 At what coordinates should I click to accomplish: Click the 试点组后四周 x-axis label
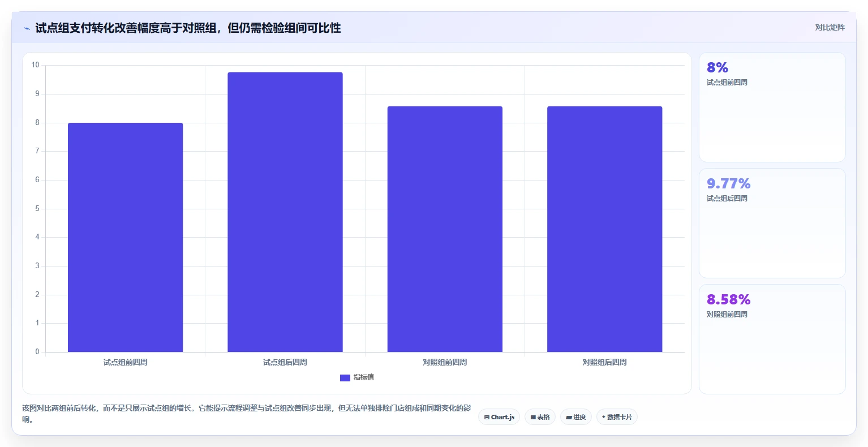(285, 362)
